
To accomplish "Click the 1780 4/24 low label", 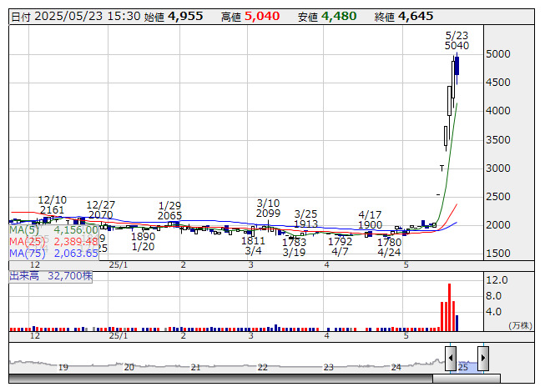I will [x=389, y=247].
